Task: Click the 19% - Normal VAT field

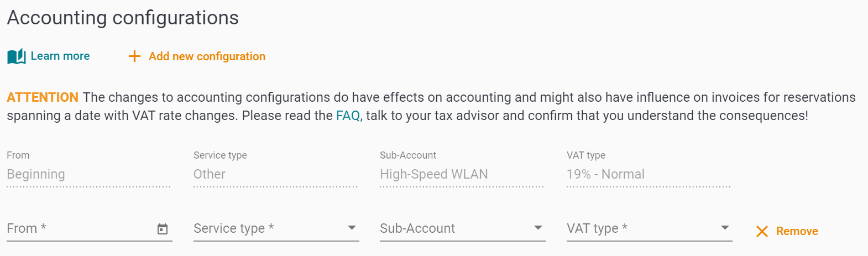Action: coord(649,174)
